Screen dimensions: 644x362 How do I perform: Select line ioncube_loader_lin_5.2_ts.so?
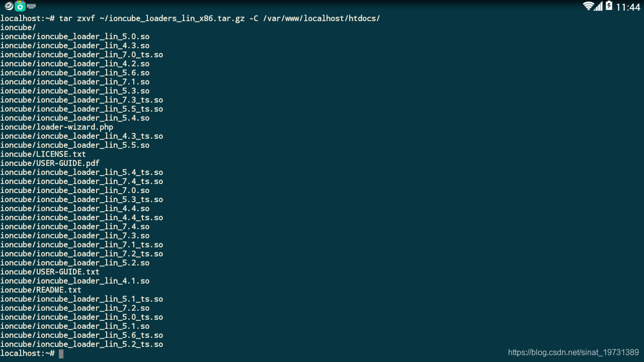point(82,344)
